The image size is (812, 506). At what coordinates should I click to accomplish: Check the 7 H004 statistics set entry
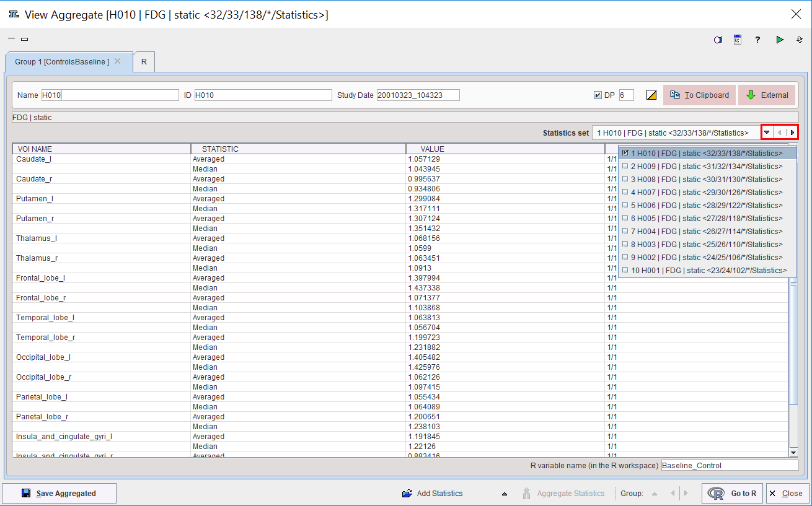click(707, 231)
